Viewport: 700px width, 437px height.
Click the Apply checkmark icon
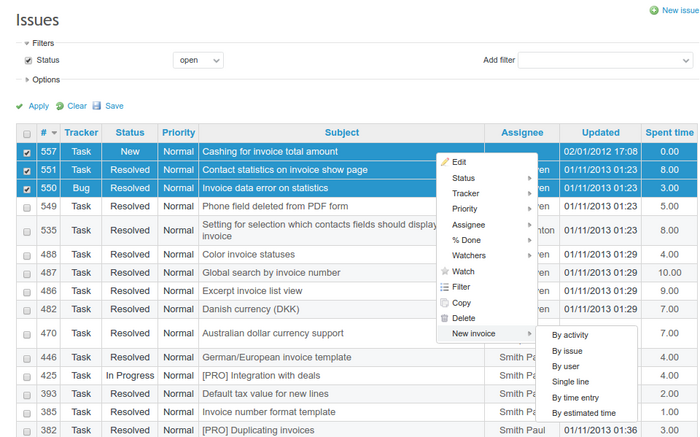pos(20,106)
